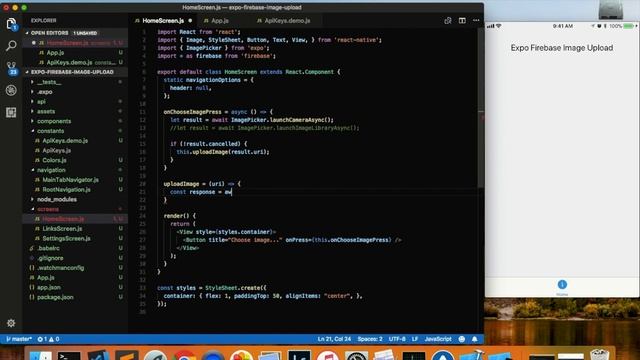Open Chrome from the Dock
The image size is (640, 360).
[x=184, y=356]
